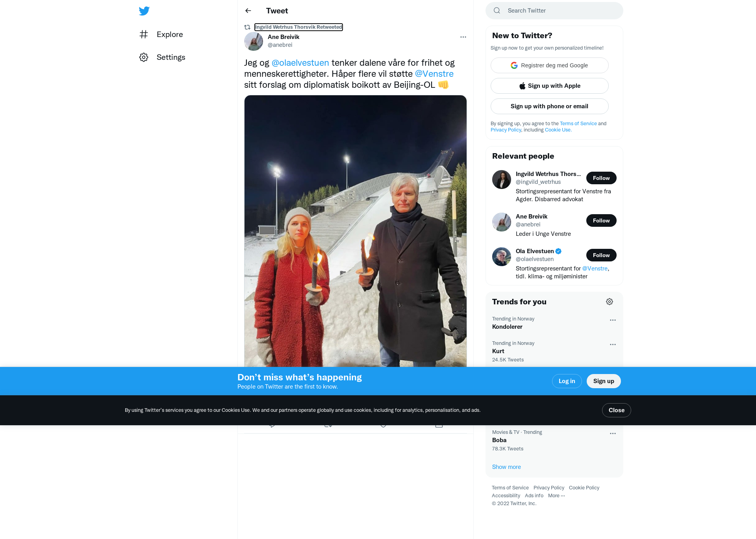The height and width of the screenshot is (539, 756).
Task: Follow Ingvild Wetrhus Thorsvik
Action: point(601,178)
